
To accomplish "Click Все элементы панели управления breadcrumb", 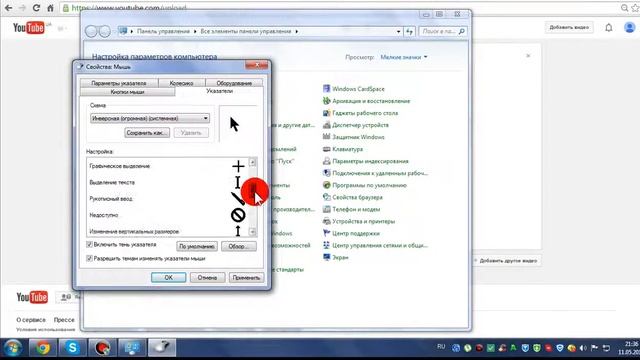I will point(246,31).
